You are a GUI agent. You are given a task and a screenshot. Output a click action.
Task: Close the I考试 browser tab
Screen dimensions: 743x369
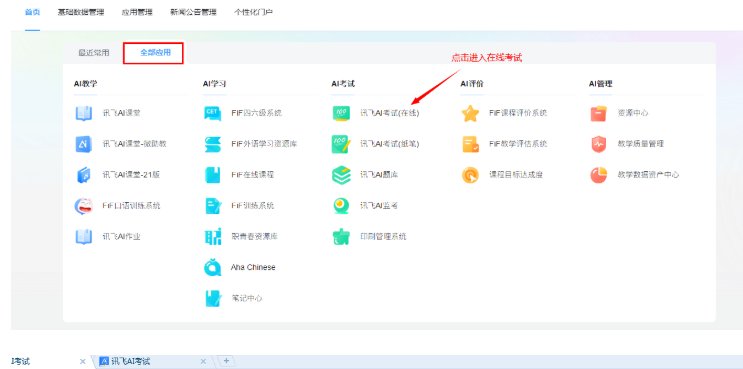(82, 361)
